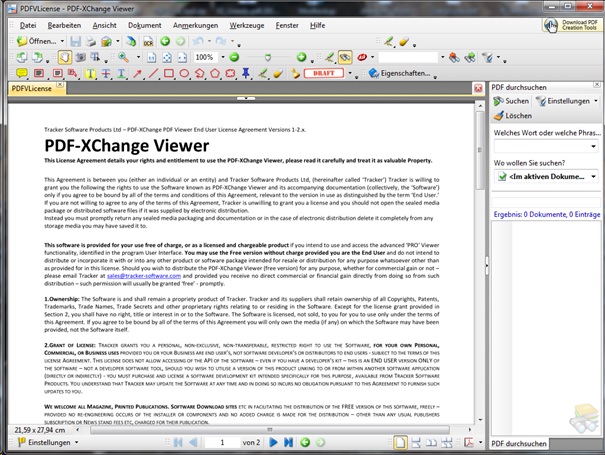This screenshot has height=455, width=605.
Task: Choose the DRAFT stamp tool
Action: tap(323, 74)
